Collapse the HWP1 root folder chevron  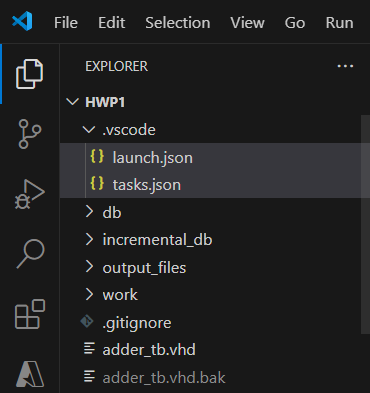pyautogui.click(x=72, y=102)
